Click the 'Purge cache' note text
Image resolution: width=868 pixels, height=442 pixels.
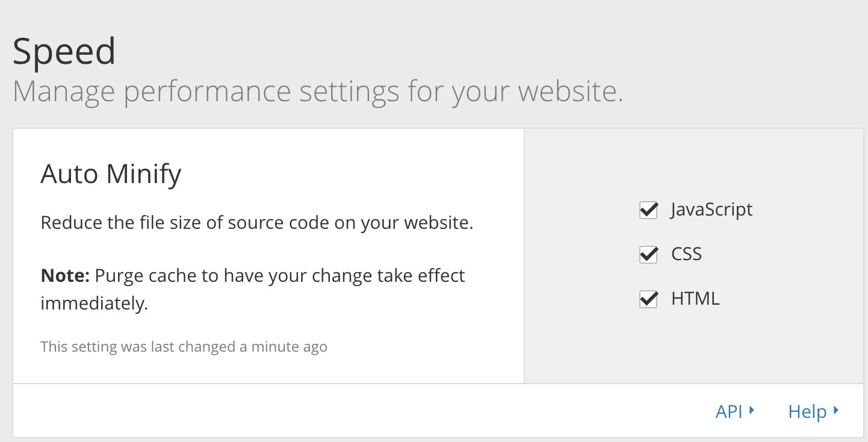click(280, 276)
